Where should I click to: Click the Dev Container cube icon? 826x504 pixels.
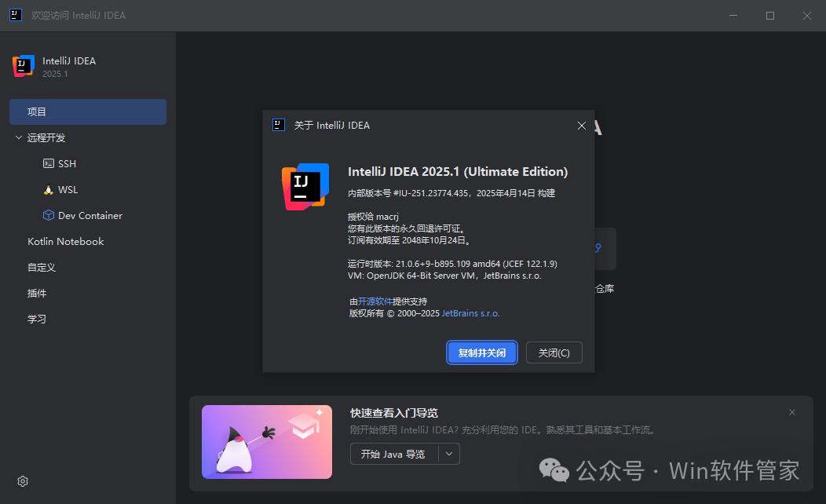pos(49,215)
